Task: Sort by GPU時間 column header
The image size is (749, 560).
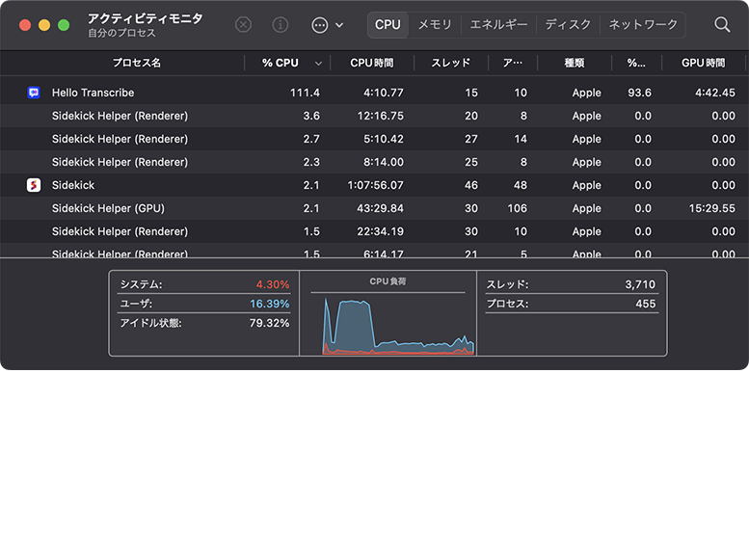Action: pos(703,63)
